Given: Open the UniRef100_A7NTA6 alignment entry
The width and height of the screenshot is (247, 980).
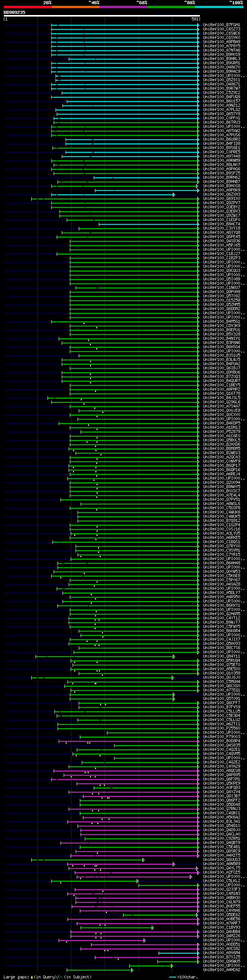Looking at the screenshot, I should pos(222,50).
